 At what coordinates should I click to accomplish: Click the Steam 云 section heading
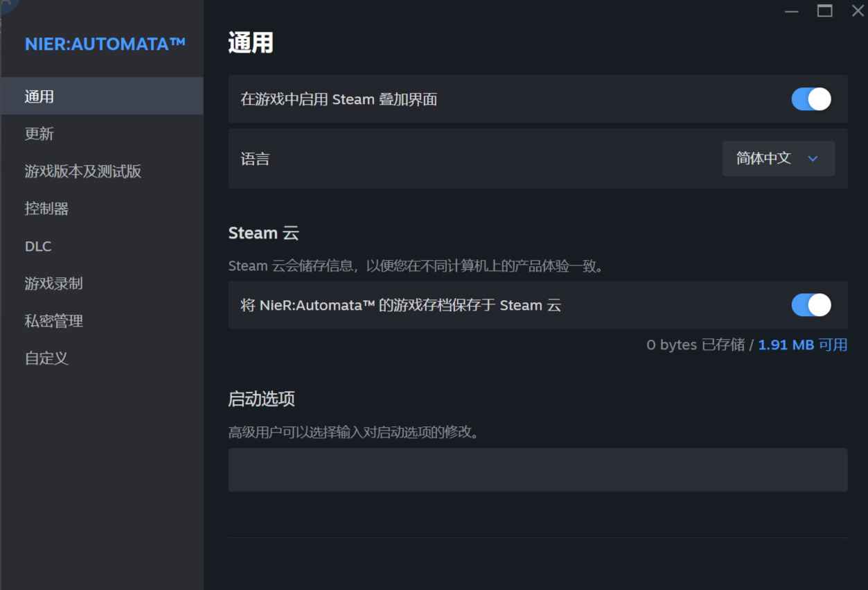click(263, 233)
